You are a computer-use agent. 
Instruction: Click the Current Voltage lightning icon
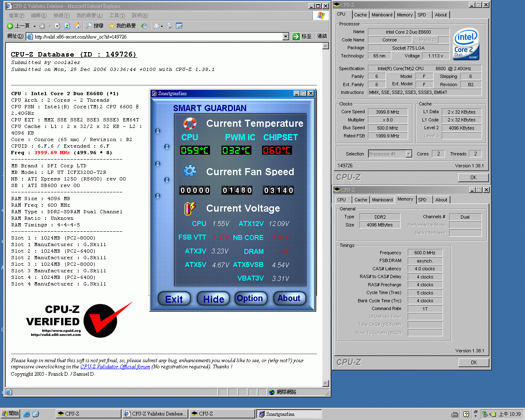click(x=190, y=208)
